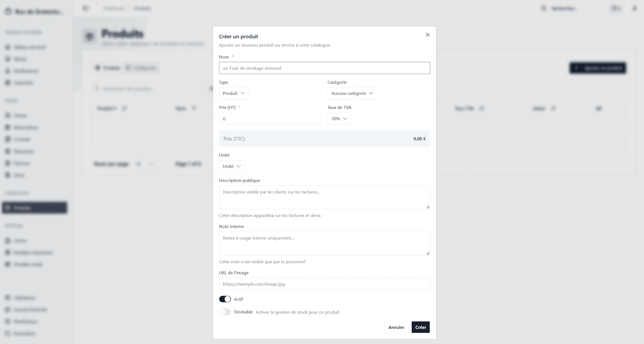The height and width of the screenshot is (344, 644).
Task: Open the Taux de TVA 20% dropdown
Action: tap(339, 119)
